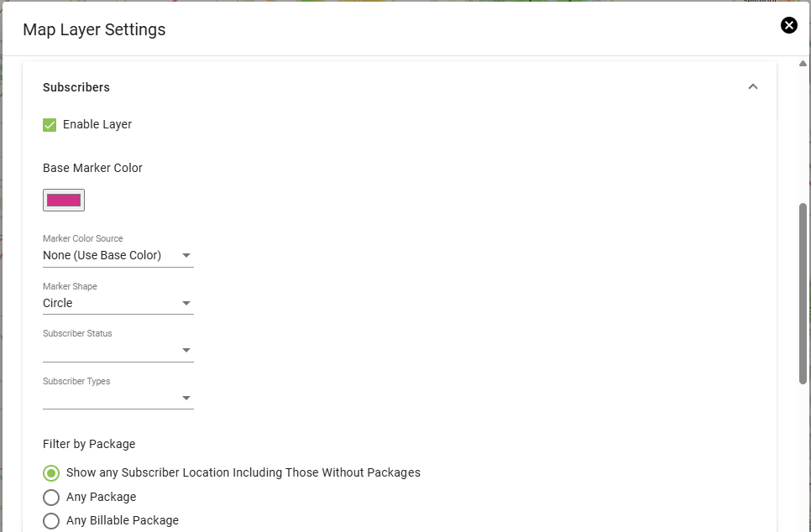
Task: Click the Subscriber Status arrow icon
Action: click(x=186, y=351)
